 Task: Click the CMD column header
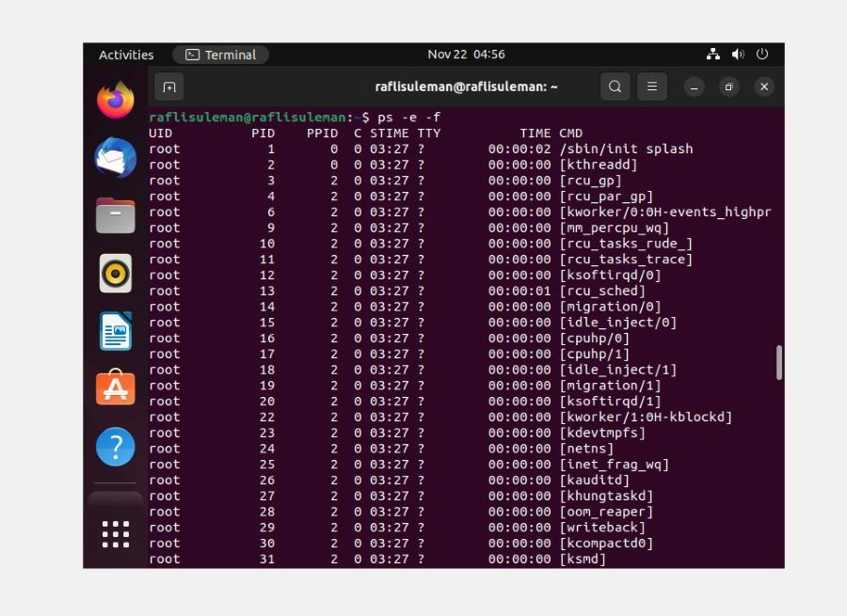point(571,134)
